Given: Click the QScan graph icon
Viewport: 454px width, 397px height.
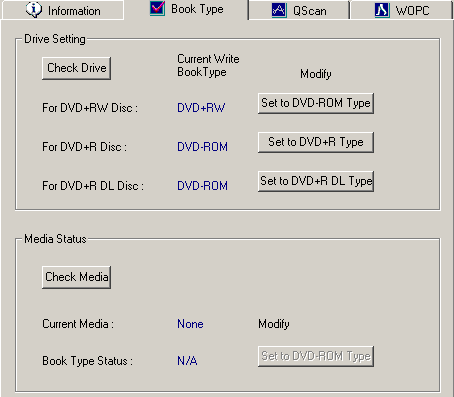Looking at the screenshot, I should (x=279, y=10).
